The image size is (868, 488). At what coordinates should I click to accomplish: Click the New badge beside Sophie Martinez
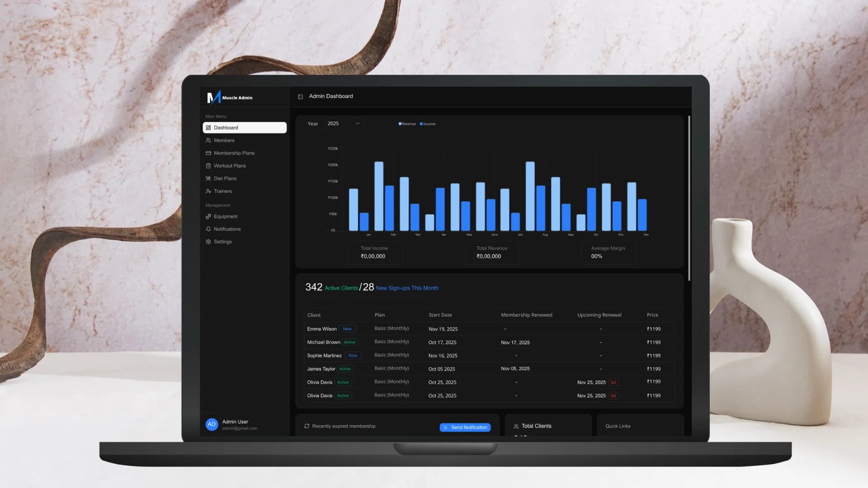point(353,356)
